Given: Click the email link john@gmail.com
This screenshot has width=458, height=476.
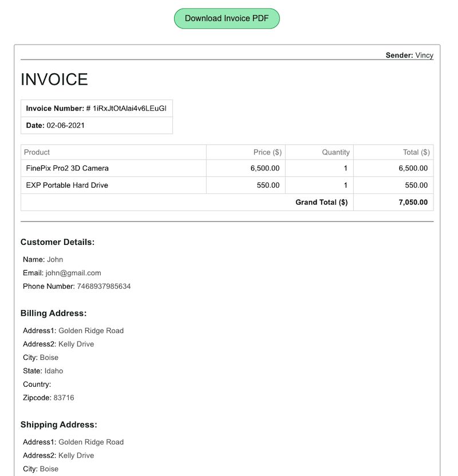Looking at the screenshot, I should [72, 273].
